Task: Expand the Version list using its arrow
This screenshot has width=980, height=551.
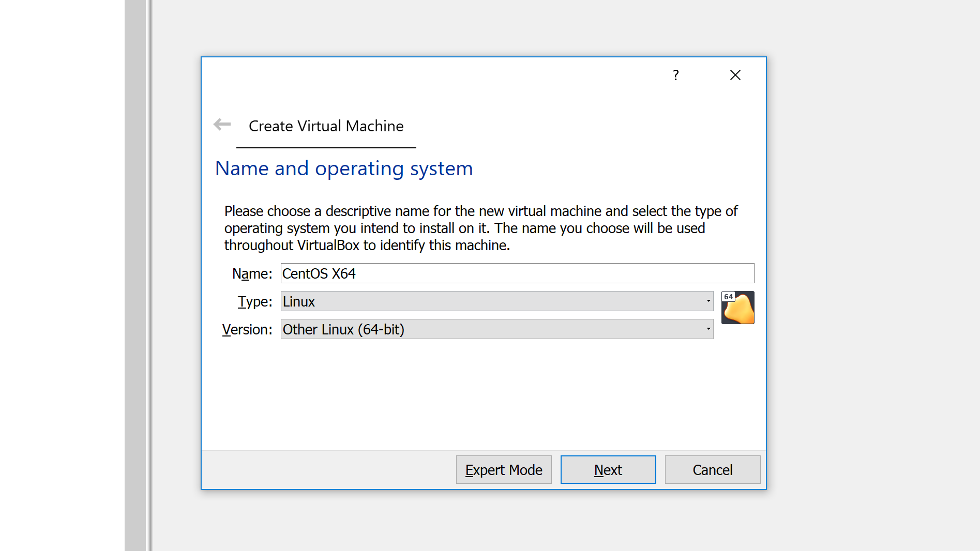Action: (708, 329)
